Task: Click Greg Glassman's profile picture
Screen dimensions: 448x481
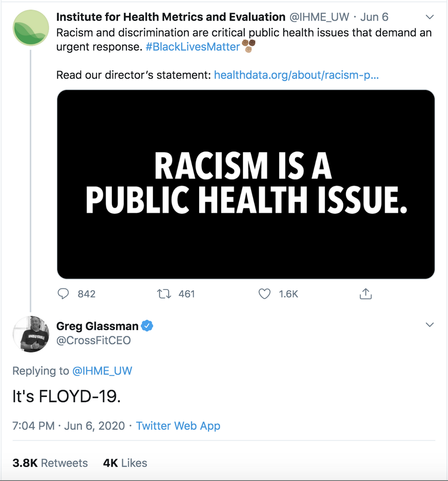Action: click(x=31, y=334)
